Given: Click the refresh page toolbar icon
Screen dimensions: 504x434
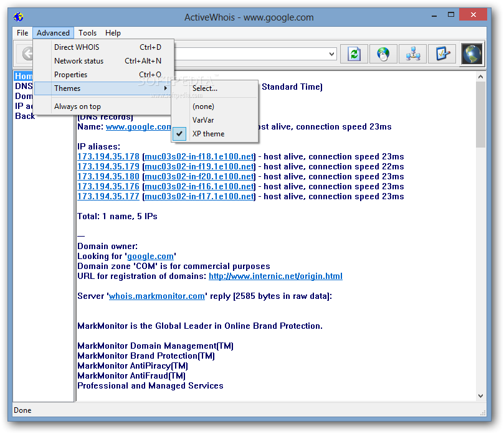Looking at the screenshot, I should (x=354, y=54).
